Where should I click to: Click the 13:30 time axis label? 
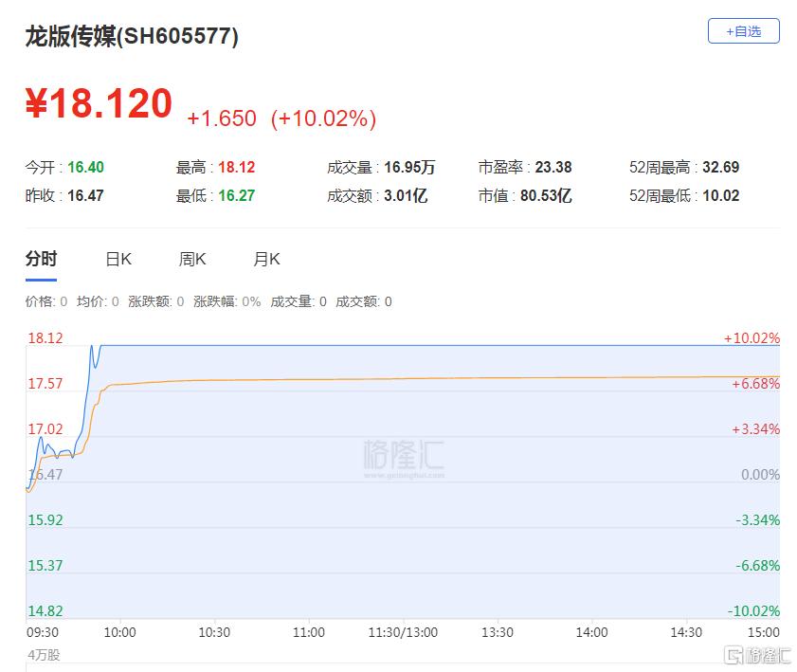[x=498, y=632]
